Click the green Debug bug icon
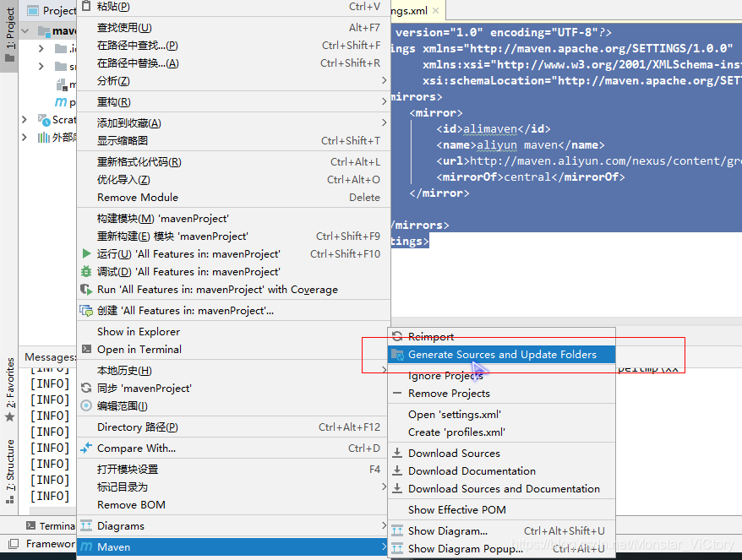Image resolution: width=742 pixels, height=560 pixels. [86, 271]
